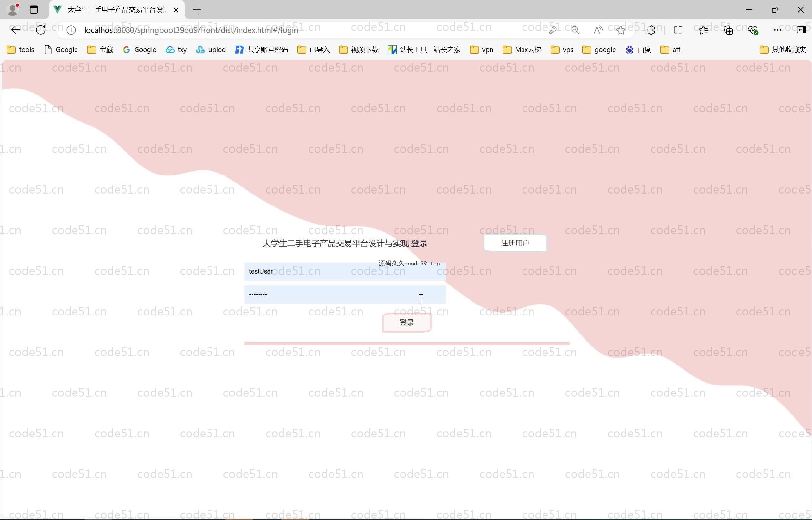Viewport: 812px width, 520px height.
Task: Click the address bar URL localhost:8080
Action: pyautogui.click(x=191, y=30)
